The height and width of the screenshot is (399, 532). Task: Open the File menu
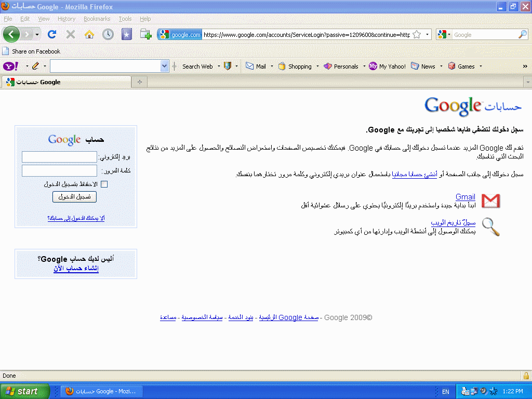[x=8, y=19]
